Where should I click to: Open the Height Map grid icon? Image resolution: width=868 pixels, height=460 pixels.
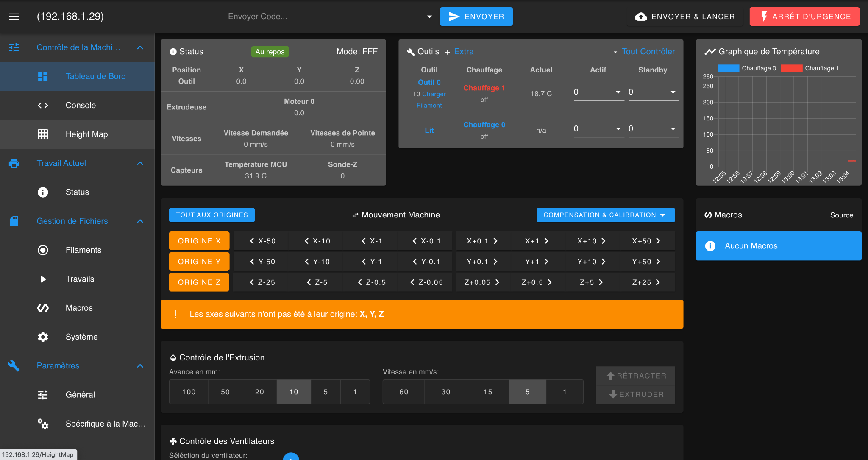tap(43, 134)
